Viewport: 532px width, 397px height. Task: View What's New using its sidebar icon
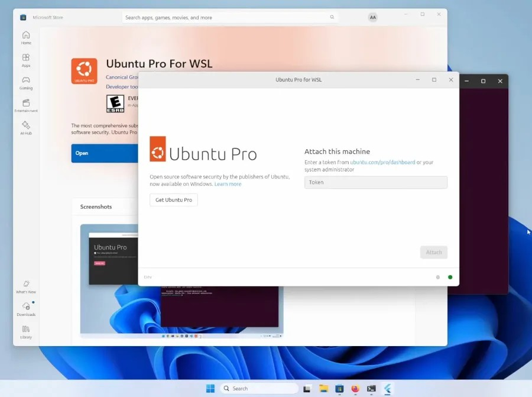click(x=25, y=288)
